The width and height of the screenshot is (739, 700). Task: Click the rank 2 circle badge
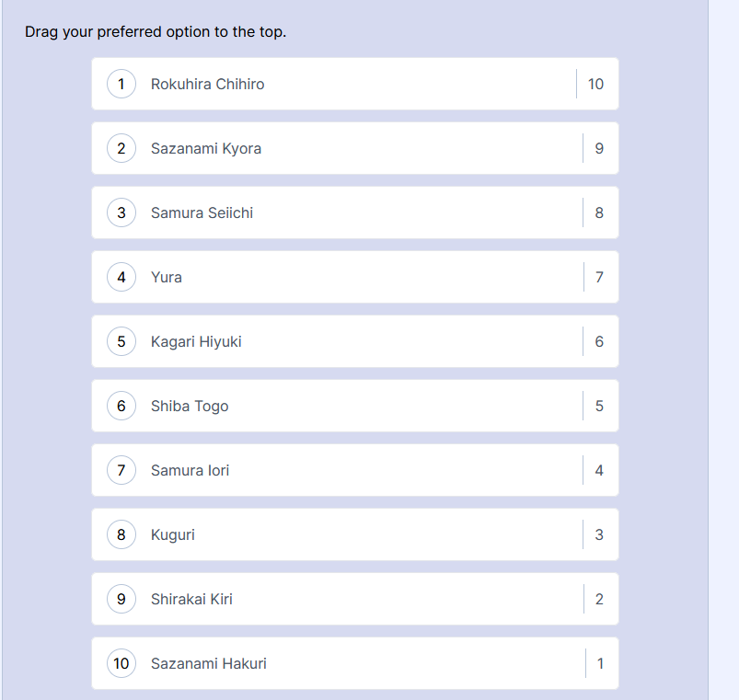pyautogui.click(x=121, y=148)
